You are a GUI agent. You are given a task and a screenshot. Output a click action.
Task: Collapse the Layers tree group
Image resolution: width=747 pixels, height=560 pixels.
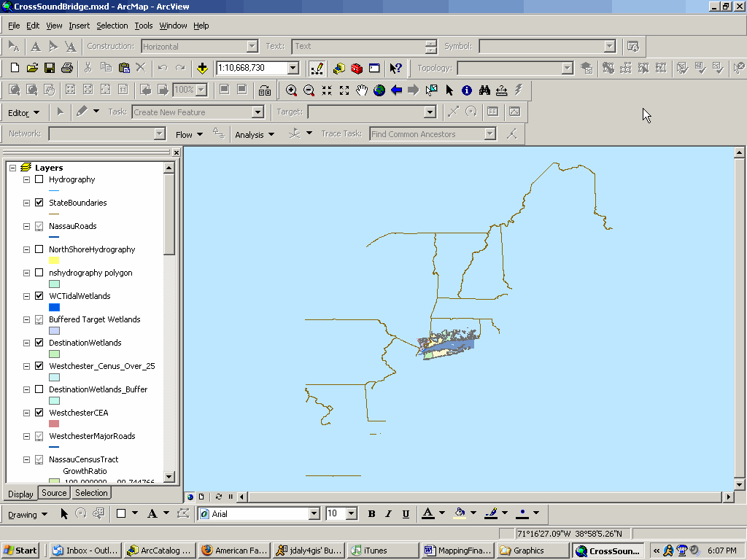tap(12, 168)
